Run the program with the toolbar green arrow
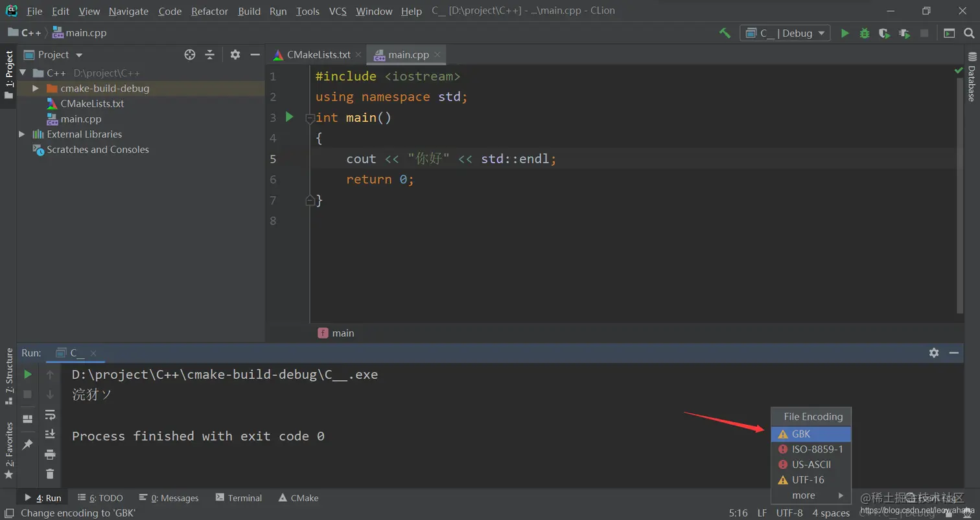 (845, 33)
